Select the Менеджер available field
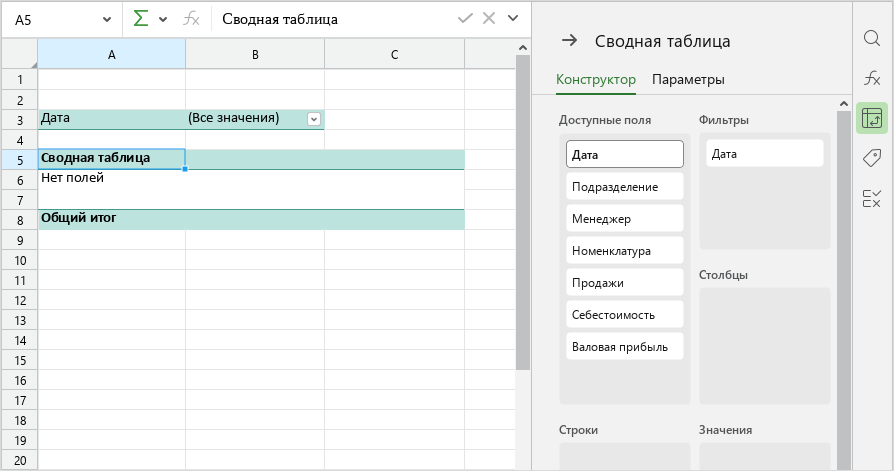Screen dimensions: 894x471 click(625, 218)
